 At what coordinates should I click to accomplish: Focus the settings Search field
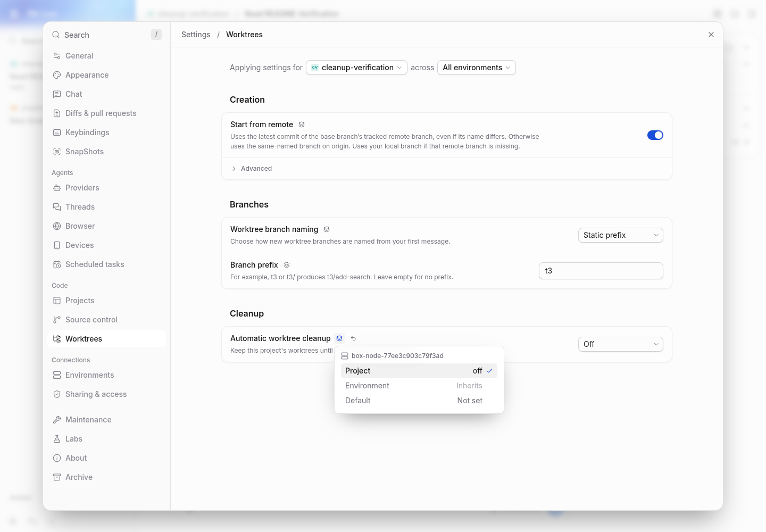[x=106, y=35]
